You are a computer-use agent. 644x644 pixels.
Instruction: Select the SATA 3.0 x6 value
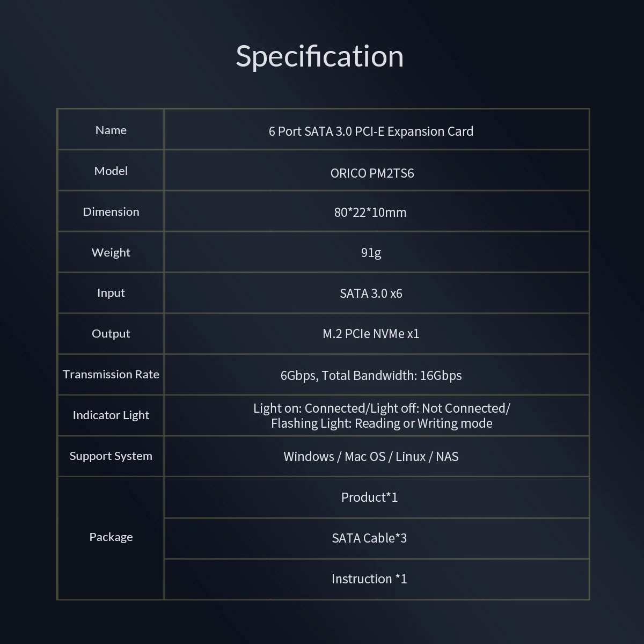click(x=371, y=293)
